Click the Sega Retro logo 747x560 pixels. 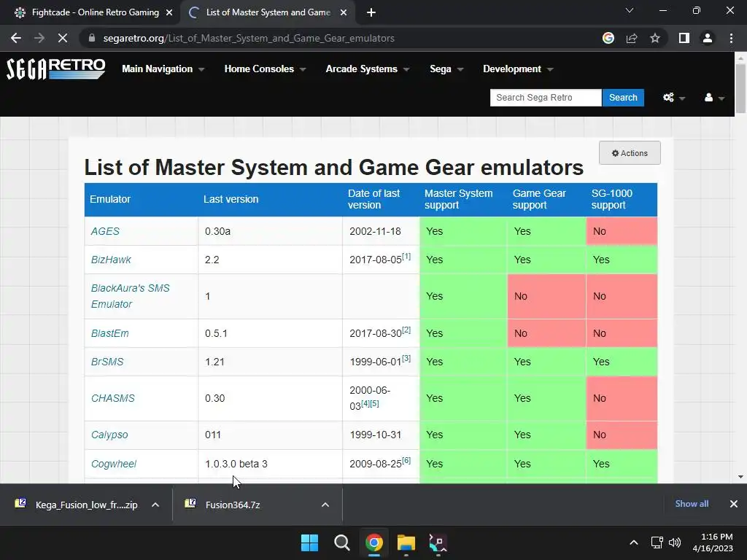(x=55, y=69)
